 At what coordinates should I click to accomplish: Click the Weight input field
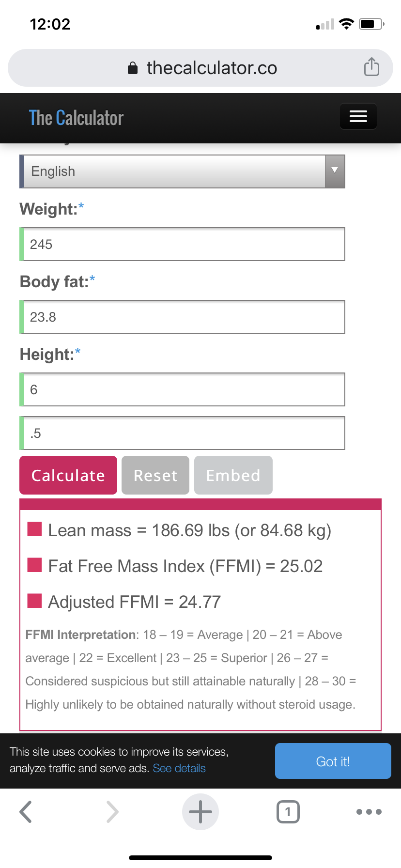183,244
